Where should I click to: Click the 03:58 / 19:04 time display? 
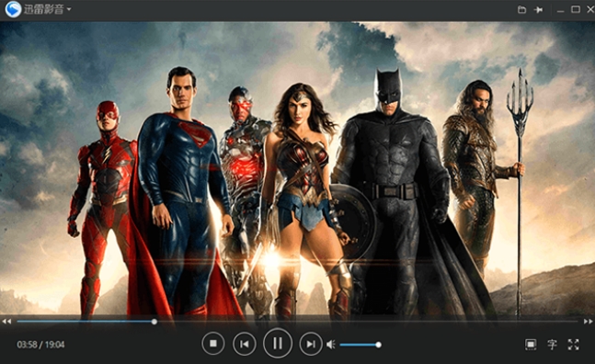(40, 345)
